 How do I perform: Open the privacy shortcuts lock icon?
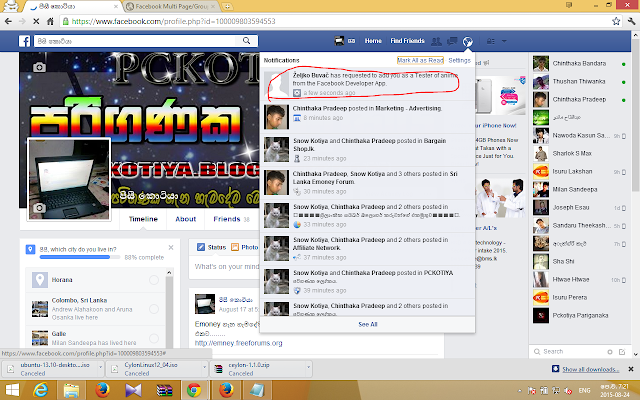coord(491,41)
